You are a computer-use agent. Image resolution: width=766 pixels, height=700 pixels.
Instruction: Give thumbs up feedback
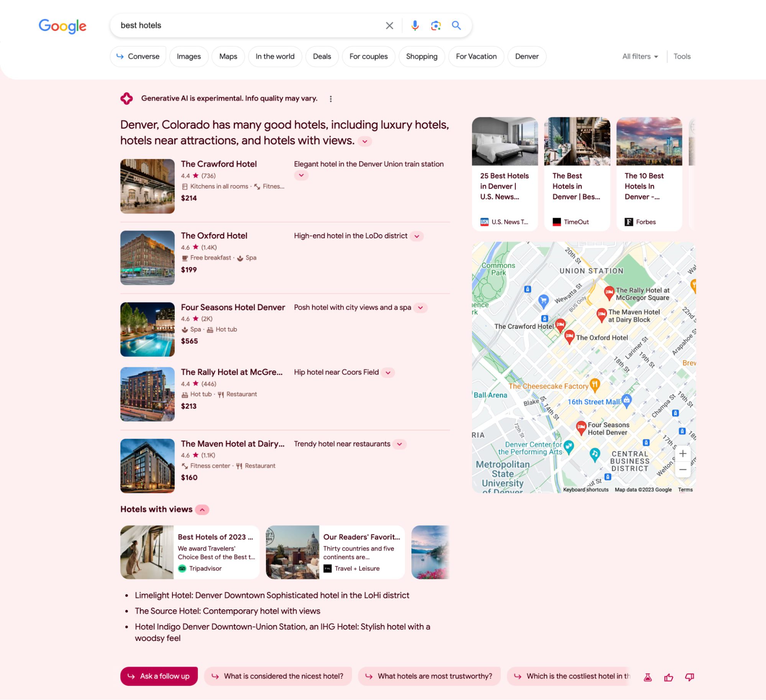click(x=669, y=677)
